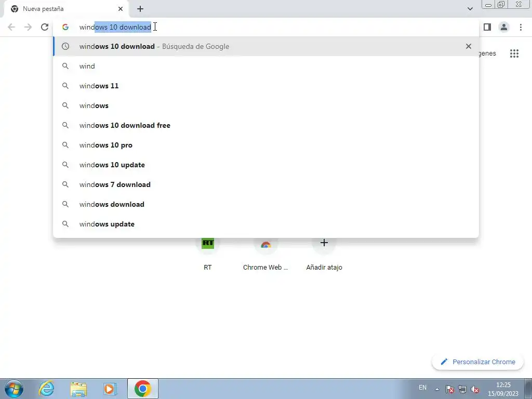Choose 'windows 10 download free' suggestion
Image resolution: width=532 pixels, height=399 pixels.
pyautogui.click(x=266, y=125)
